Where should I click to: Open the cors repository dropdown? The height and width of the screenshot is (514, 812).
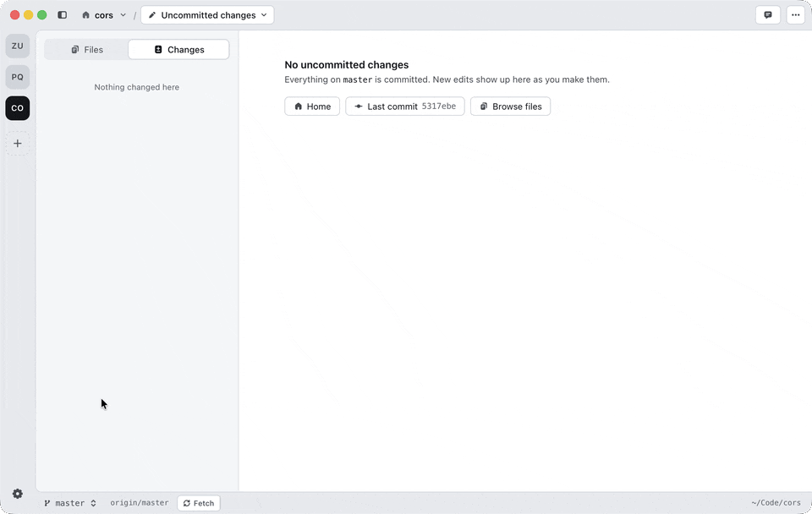[x=103, y=15]
